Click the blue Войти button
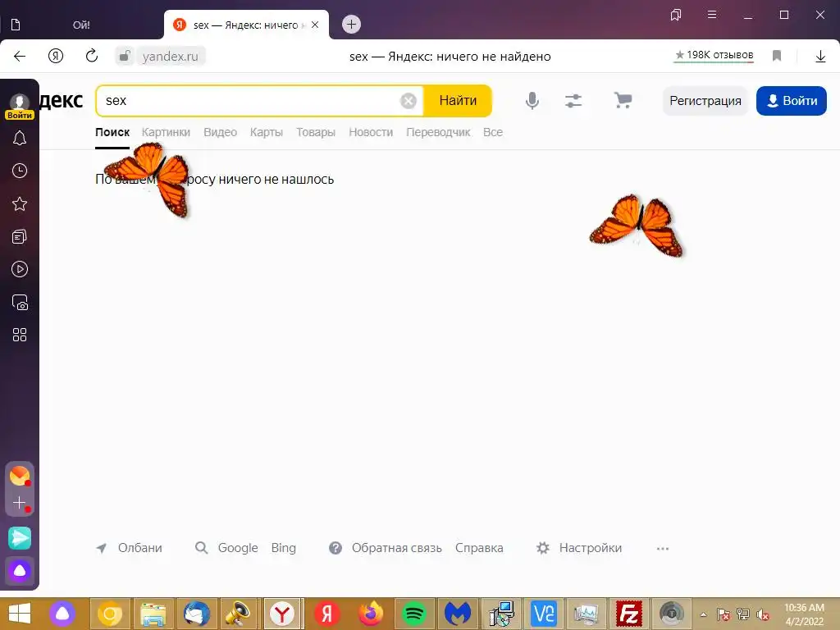This screenshot has height=630, width=840. coord(792,101)
